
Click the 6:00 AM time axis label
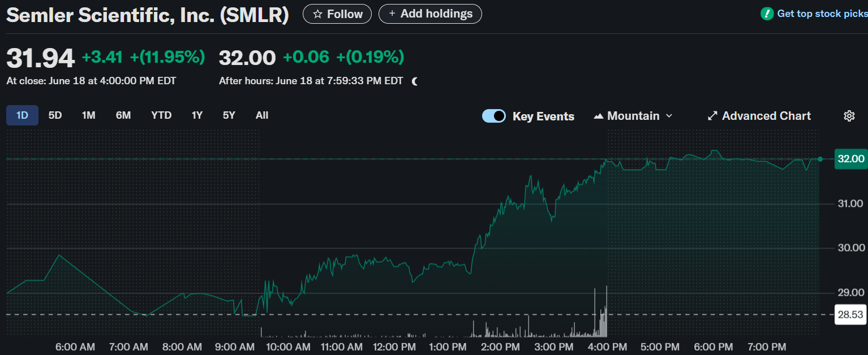click(x=75, y=347)
